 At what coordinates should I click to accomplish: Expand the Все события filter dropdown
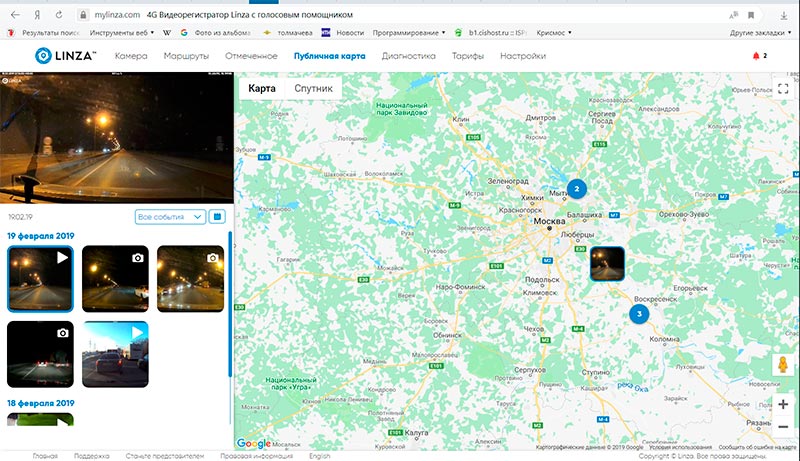click(x=170, y=216)
